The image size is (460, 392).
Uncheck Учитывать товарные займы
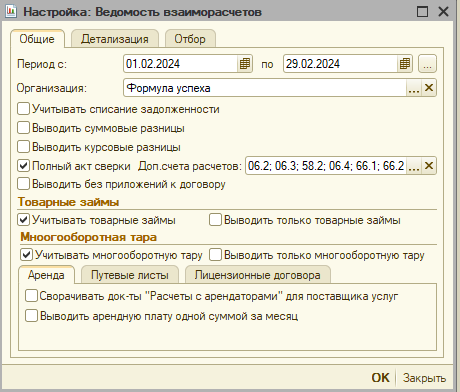pos(23,220)
